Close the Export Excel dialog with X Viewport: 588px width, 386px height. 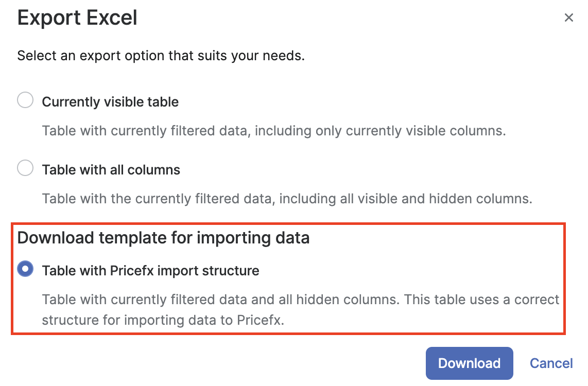pyautogui.click(x=568, y=18)
